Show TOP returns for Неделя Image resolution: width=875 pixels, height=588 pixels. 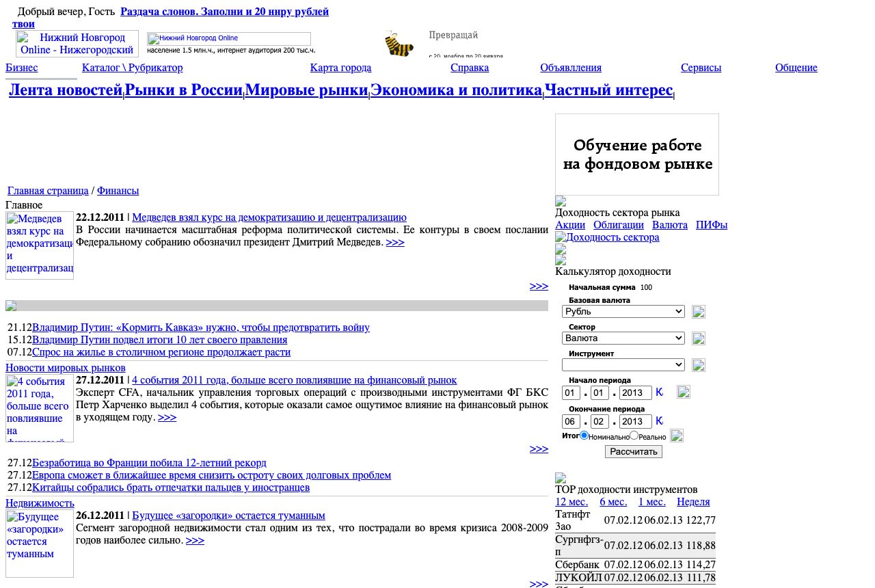(x=693, y=502)
